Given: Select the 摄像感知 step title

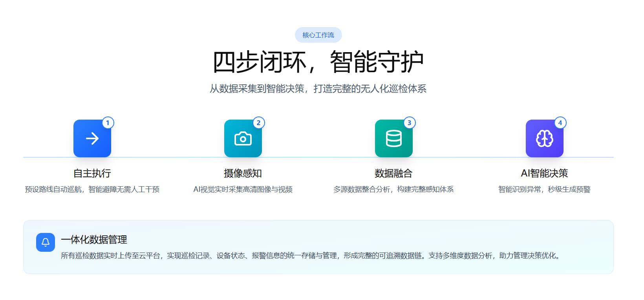Looking at the screenshot, I should tap(243, 173).
